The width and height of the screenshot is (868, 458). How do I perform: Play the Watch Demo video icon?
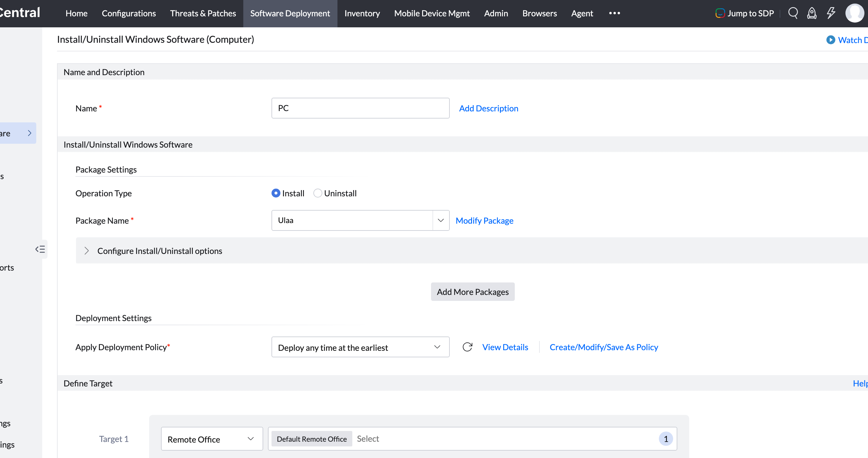click(x=831, y=40)
